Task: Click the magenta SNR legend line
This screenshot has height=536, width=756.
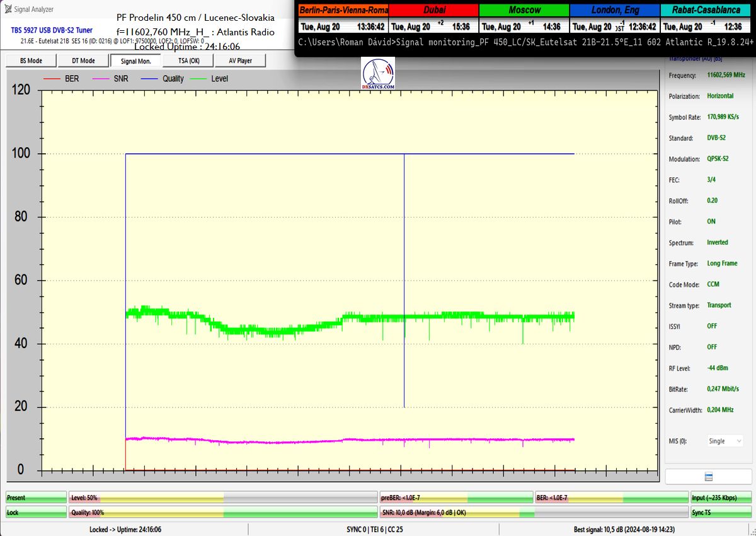Action: click(101, 79)
